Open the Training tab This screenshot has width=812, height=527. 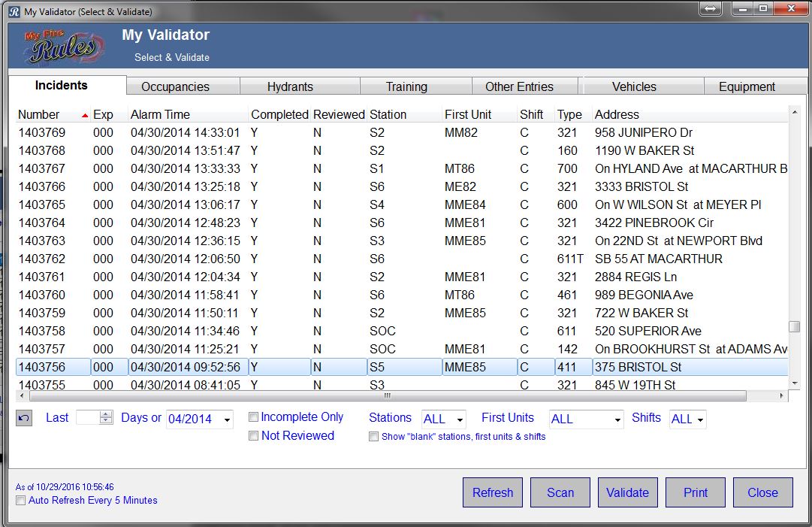tap(406, 86)
